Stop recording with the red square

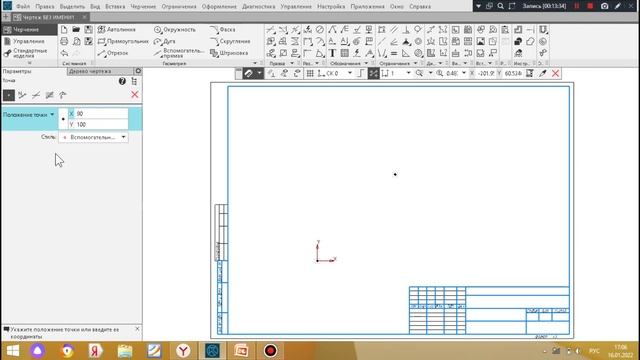[590, 6]
